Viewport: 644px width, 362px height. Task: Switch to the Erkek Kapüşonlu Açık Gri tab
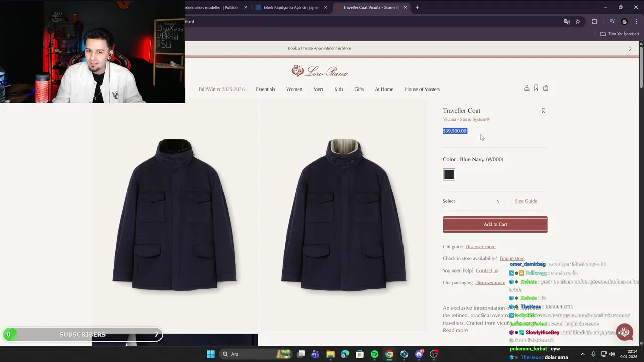(291, 7)
